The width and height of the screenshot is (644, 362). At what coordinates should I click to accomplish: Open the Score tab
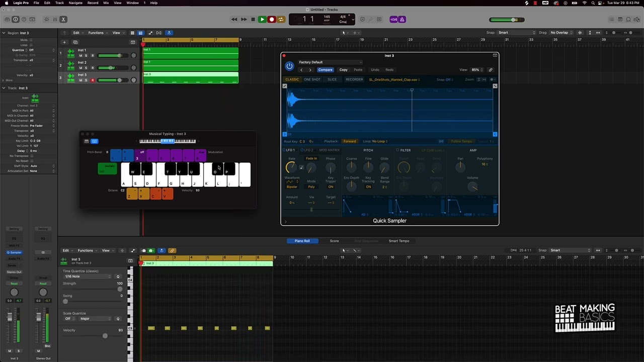click(334, 241)
